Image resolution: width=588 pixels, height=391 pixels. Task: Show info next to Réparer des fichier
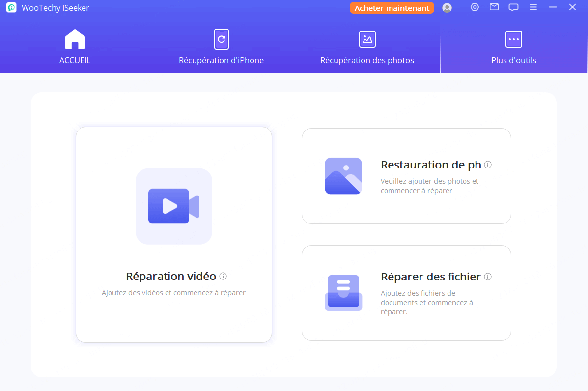(x=488, y=277)
